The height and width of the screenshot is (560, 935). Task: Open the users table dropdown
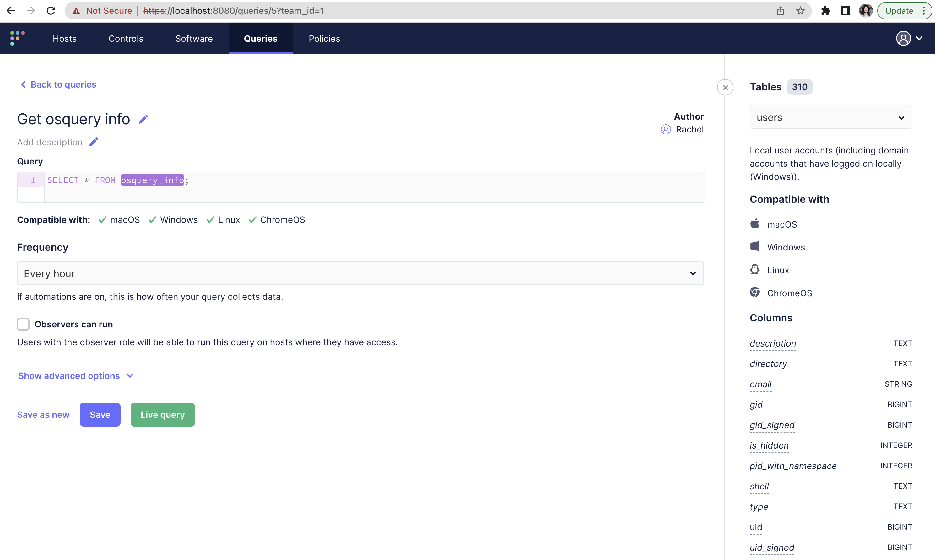point(830,117)
